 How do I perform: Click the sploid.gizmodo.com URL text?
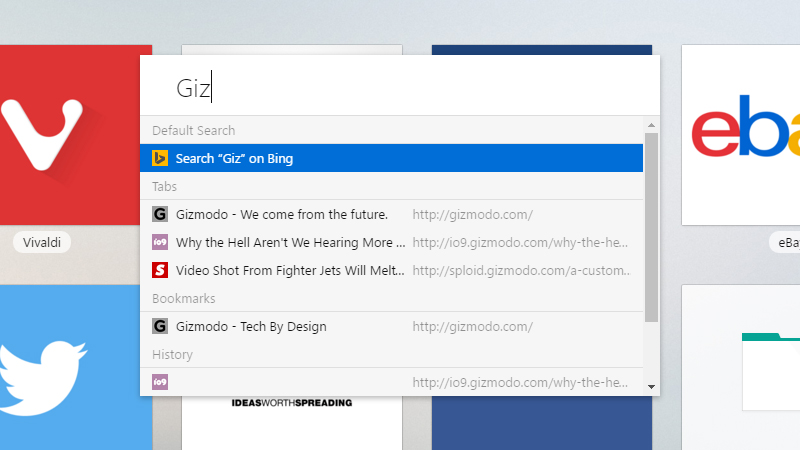[521, 270]
